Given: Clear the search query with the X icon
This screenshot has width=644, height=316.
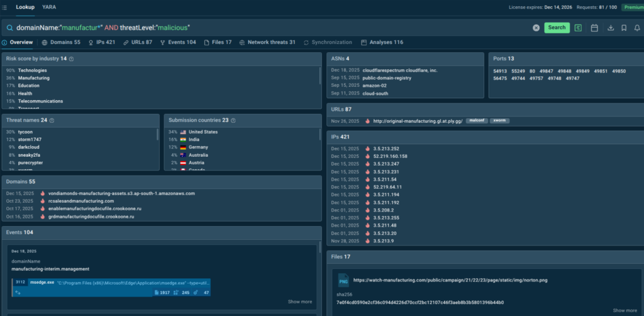Looking at the screenshot, I should click(536, 28).
